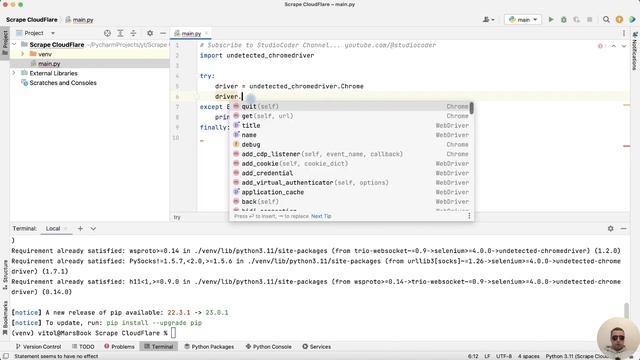Go to previous highlighted error arrow

click(x=613, y=46)
